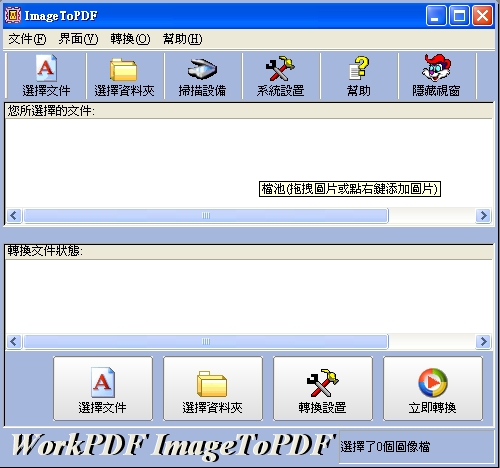
Task: Open the 文件(F) menu
Action: pyautogui.click(x=27, y=39)
